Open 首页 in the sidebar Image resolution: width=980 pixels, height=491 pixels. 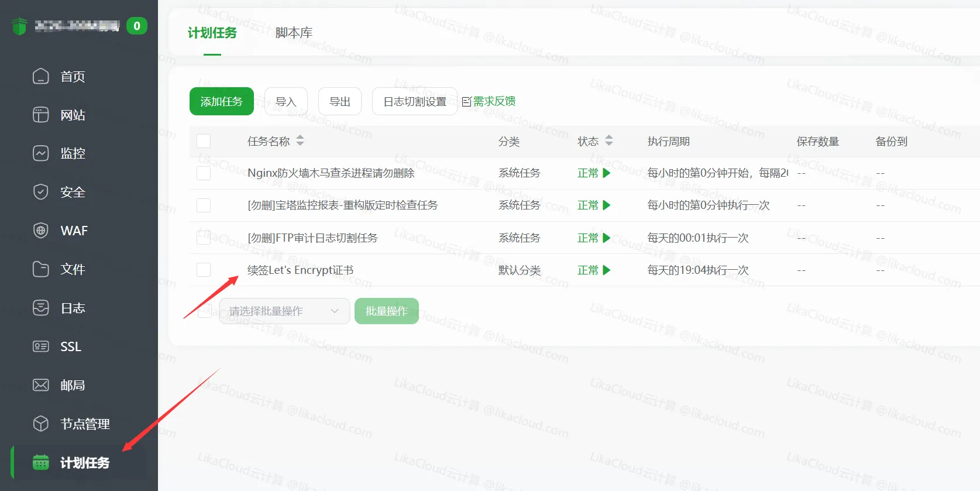point(73,76)
